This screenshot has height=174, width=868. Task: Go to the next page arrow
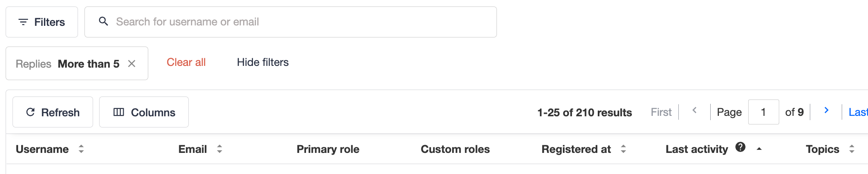[826, 110]
